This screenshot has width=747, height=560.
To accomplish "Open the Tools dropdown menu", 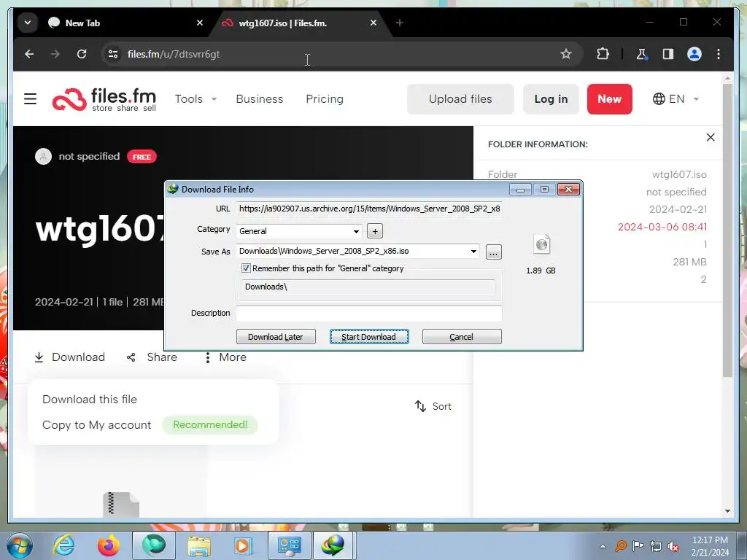I will click(x=196, y=99).
